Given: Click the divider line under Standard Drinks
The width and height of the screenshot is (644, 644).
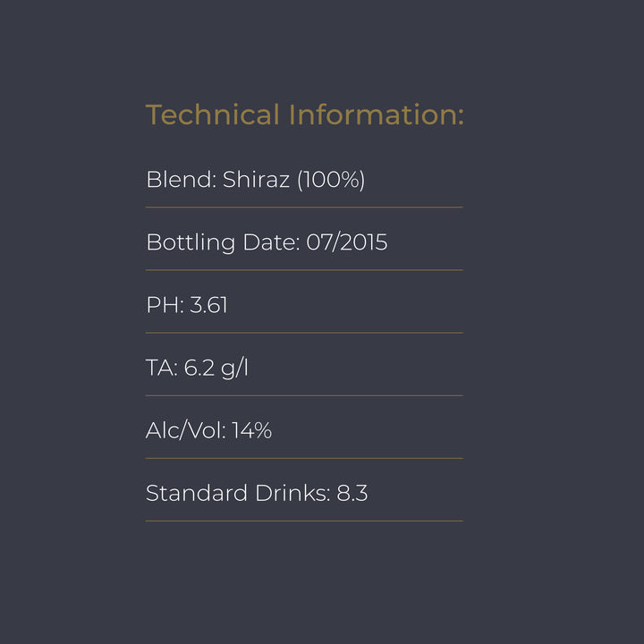Looking at the screenshot, I should coord(304,521).
